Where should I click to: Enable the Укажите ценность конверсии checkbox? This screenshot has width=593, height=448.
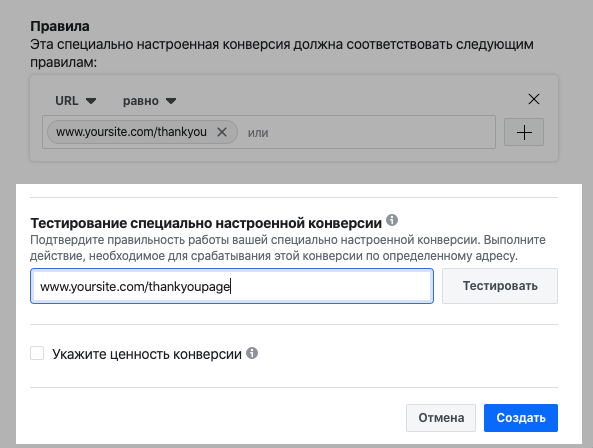(37, 353)
